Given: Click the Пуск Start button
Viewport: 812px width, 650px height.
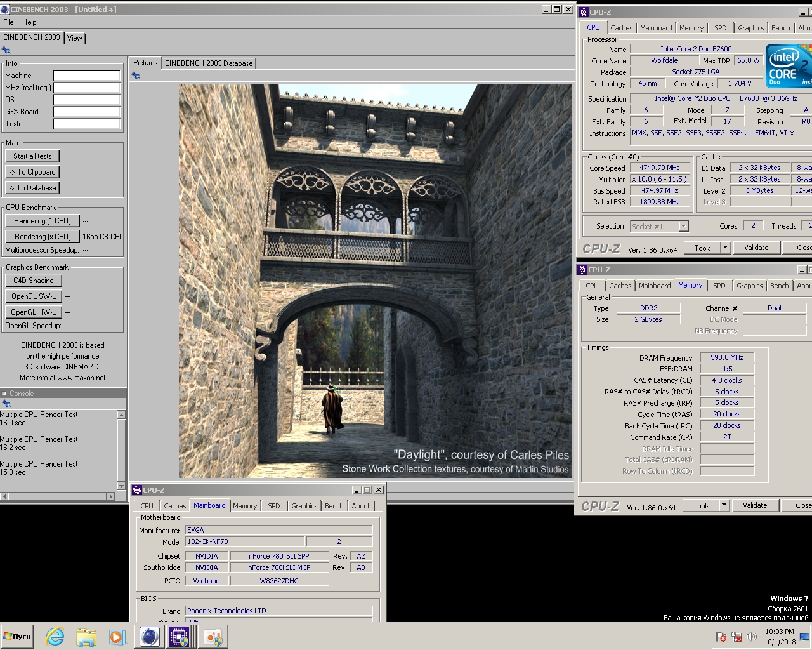Looking at the screenshot, I should point(17,637).
